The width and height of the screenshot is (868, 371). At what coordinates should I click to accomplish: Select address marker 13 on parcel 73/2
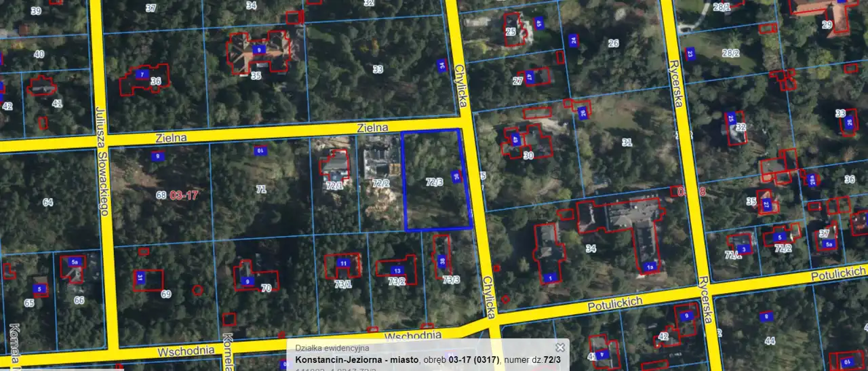(397, 271)
